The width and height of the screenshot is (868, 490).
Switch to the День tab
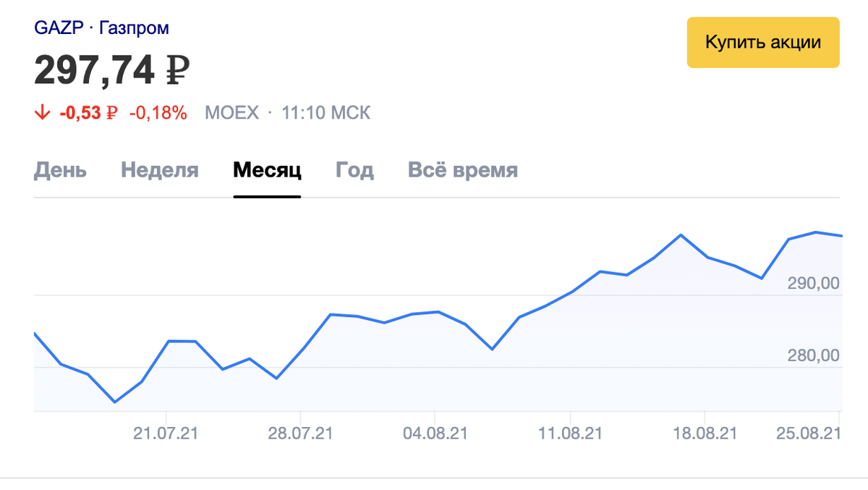click(61, 169)
